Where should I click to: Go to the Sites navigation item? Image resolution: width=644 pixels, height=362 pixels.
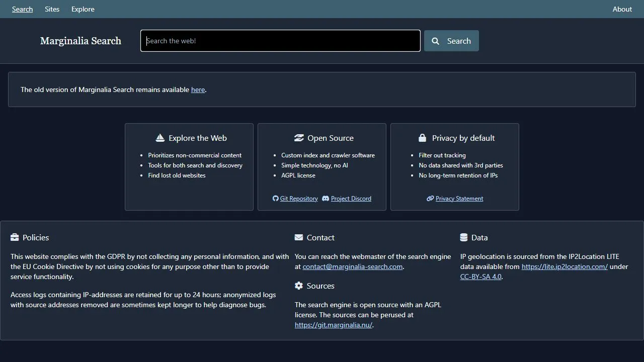click(52, 9)
